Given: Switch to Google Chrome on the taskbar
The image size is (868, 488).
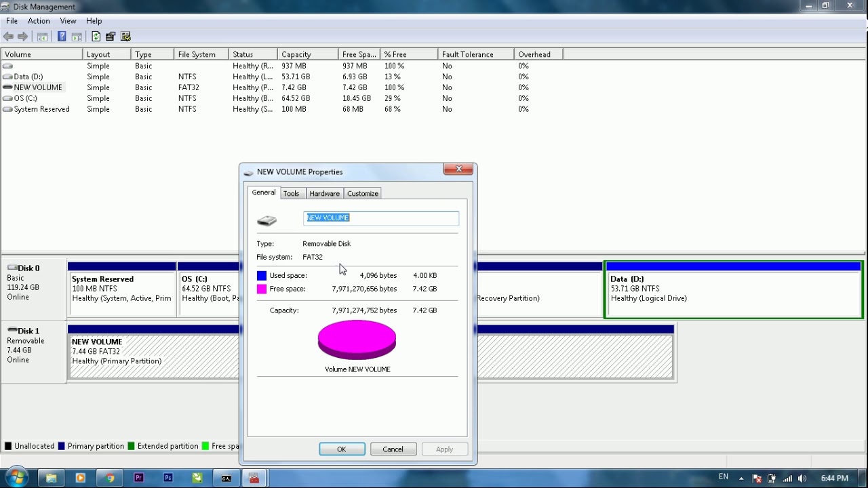Looking at the screenshot, I should [110, 478].
